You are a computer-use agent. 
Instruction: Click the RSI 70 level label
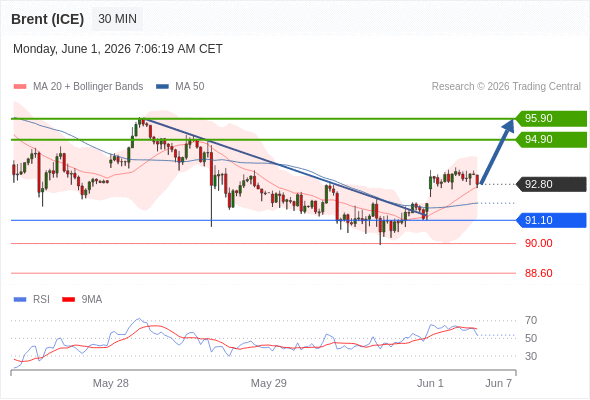click(531, 321)
